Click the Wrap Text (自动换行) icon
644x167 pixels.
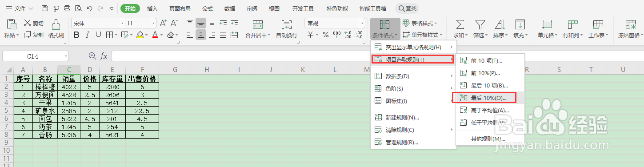tap(287, 24)
